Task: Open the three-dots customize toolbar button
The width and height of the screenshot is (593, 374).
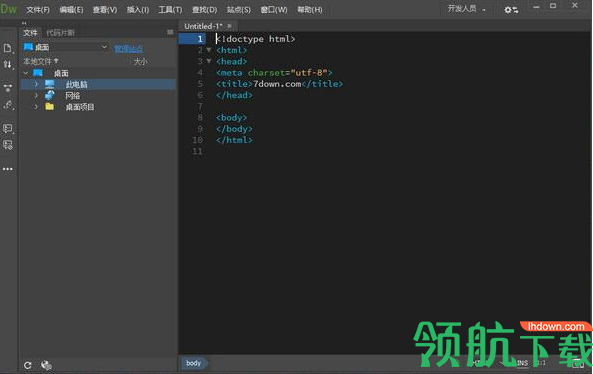Action: pos(8,169)
